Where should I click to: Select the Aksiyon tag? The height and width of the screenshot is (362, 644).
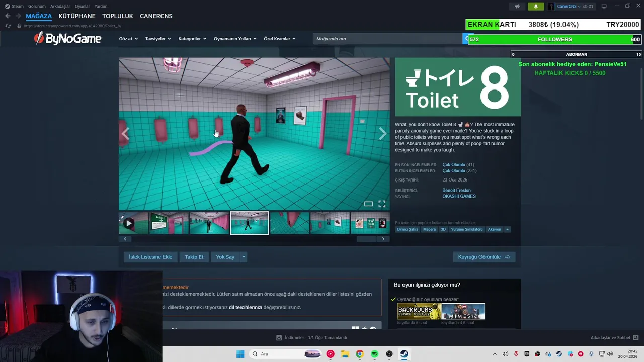(x=494, y=229)
